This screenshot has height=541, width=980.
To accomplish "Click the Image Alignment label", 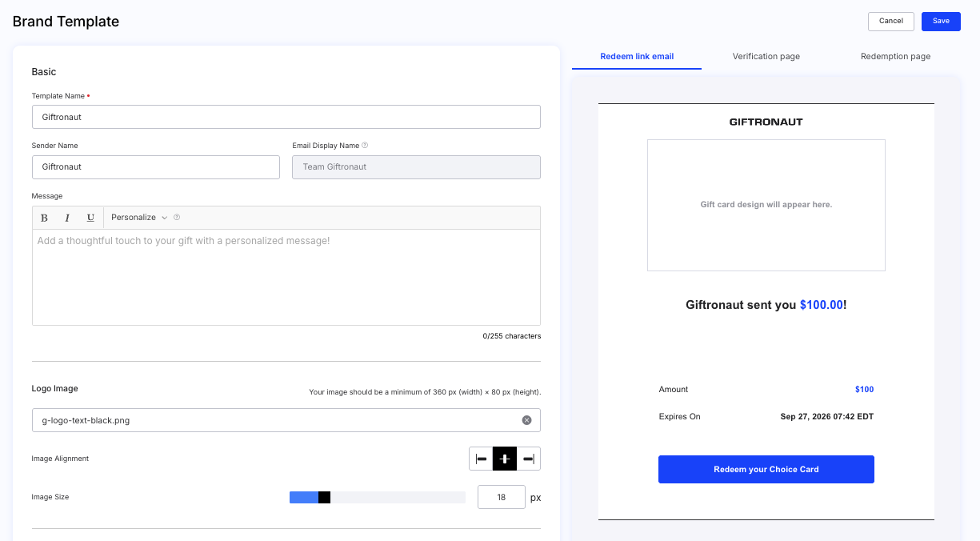I will tap(60, 459).
